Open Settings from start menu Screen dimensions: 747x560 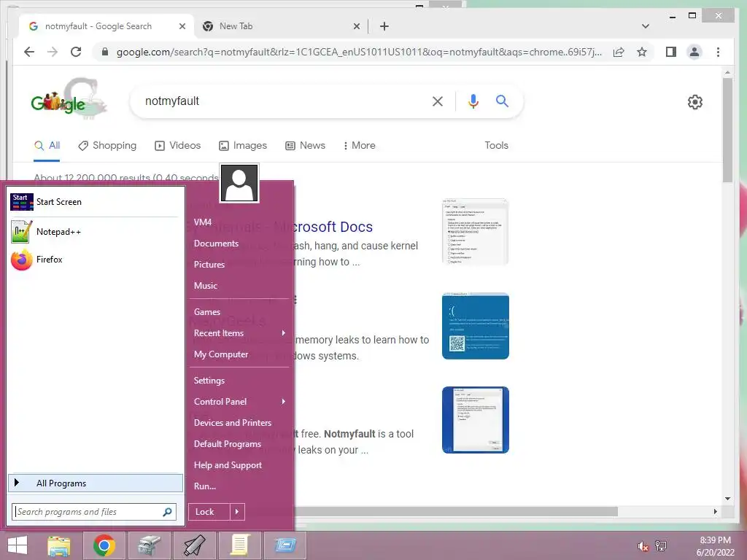(x=239, y=381)
